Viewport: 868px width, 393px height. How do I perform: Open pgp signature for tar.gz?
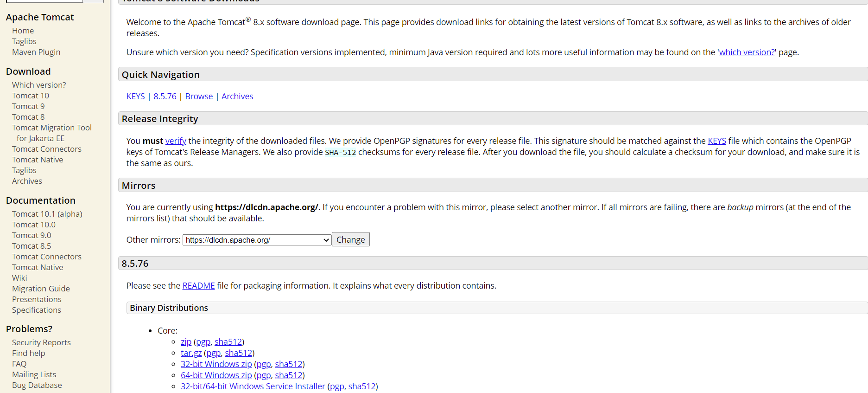(x=213, y=353)
